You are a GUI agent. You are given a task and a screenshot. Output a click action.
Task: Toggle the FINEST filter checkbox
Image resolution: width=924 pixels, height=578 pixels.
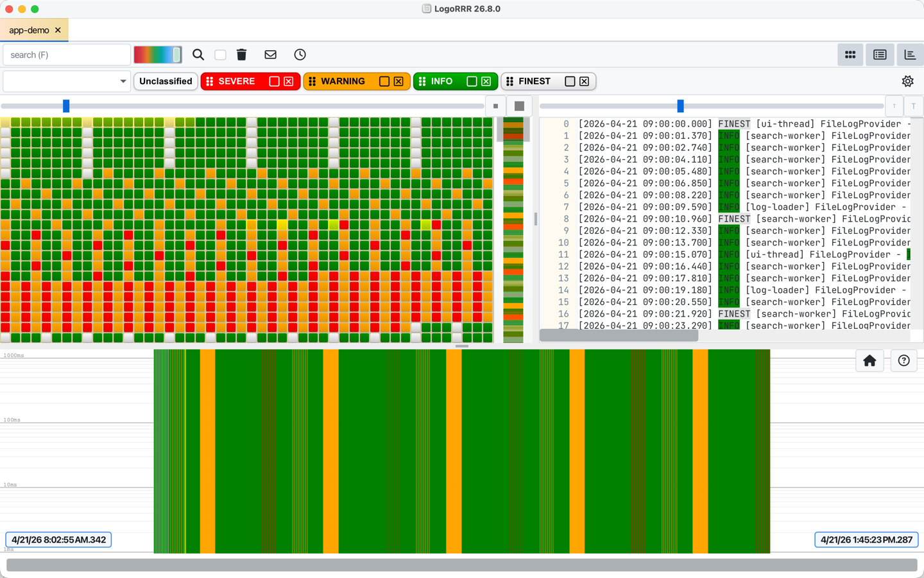pos(569,82)
